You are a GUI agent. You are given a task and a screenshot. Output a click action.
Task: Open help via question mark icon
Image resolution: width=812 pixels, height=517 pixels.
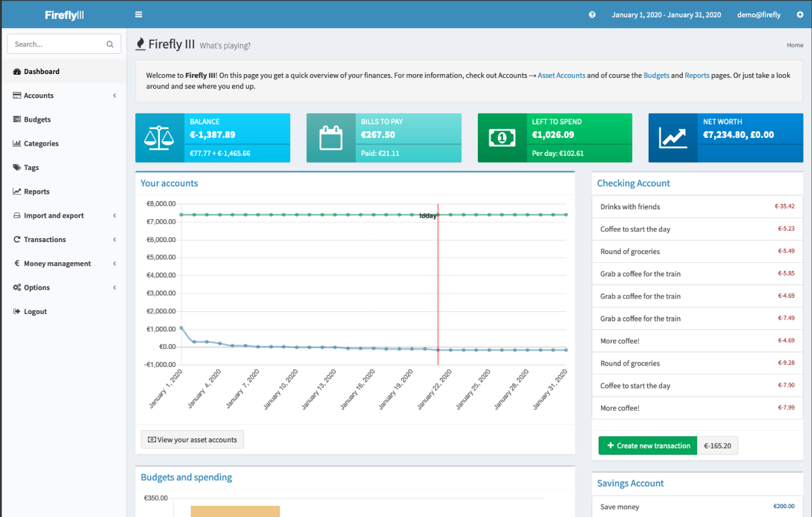coord(592,15)
